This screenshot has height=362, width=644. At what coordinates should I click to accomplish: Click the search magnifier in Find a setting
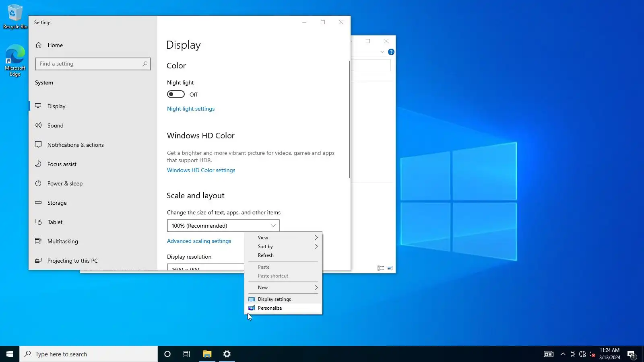[145, 64]
